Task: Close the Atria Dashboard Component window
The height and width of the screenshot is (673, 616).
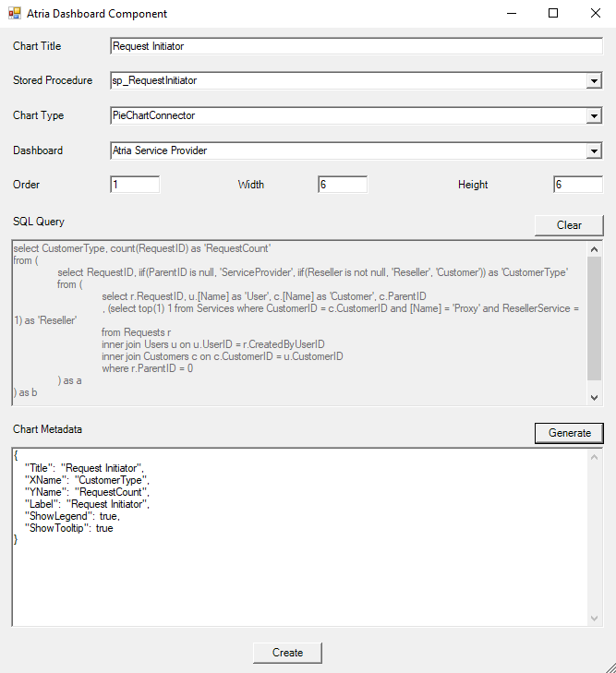Action: pos(596,13)
